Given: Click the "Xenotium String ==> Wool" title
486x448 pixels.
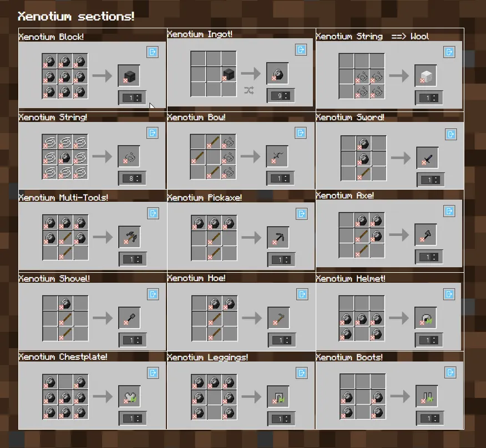Looking at the screenshot, I should coord(372,36).
